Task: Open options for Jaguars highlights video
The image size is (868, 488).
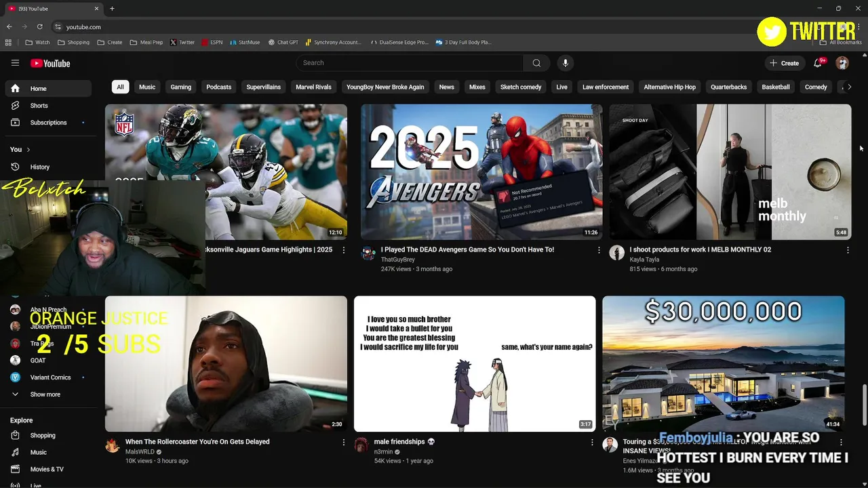Action: pos(343,250)
